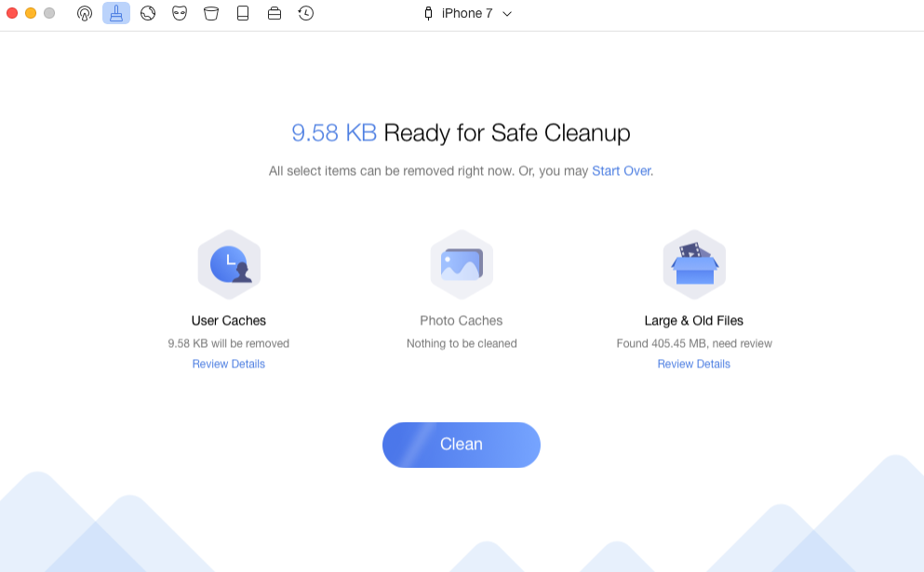Click the chevron next to iPhone 7
The width and height of the screenshot is (924, 572).
[x=507, y=14]
